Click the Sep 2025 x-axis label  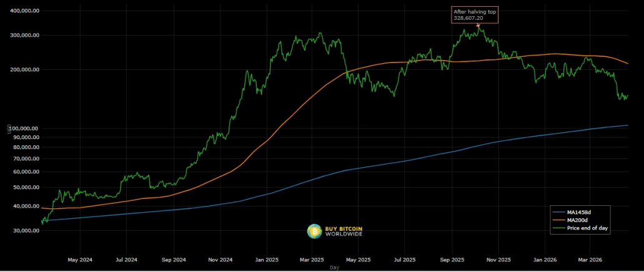pos(452,260)
